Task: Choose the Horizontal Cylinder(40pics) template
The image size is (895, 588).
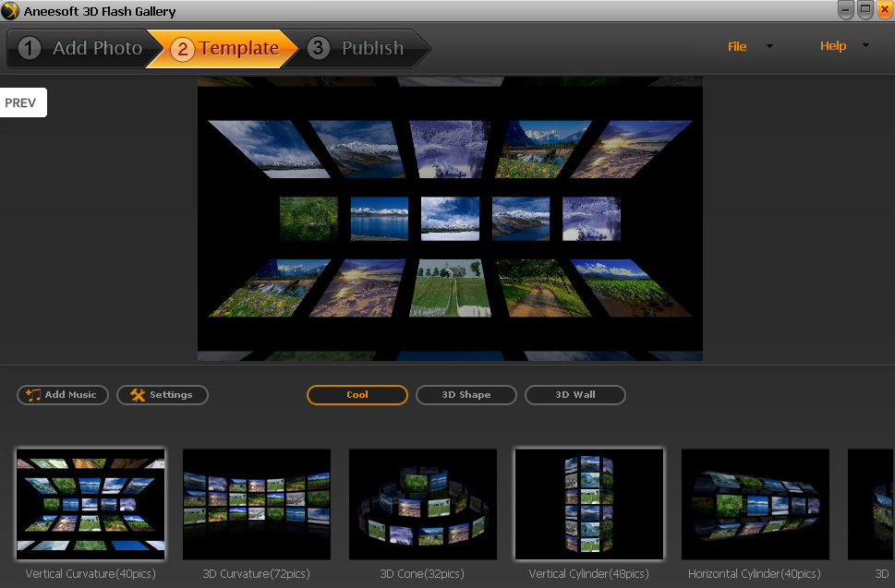Action: (x=755, y=504)
